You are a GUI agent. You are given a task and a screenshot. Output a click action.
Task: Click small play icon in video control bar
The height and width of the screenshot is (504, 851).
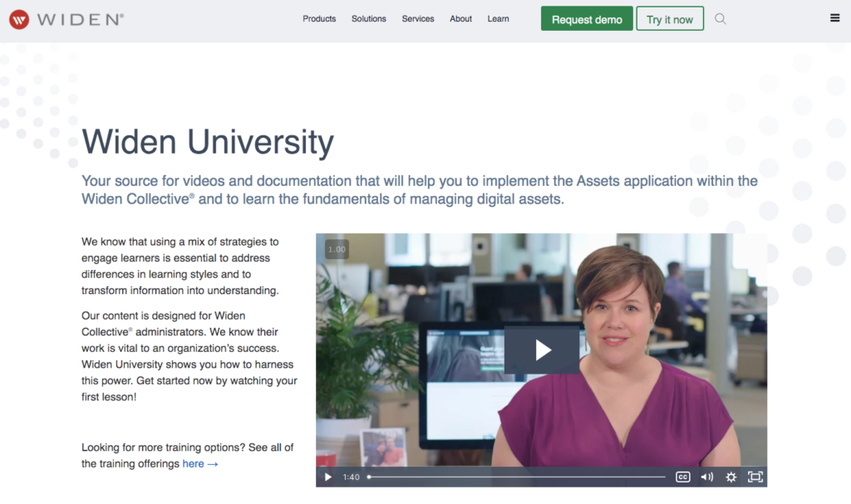(x=327, y=477)
